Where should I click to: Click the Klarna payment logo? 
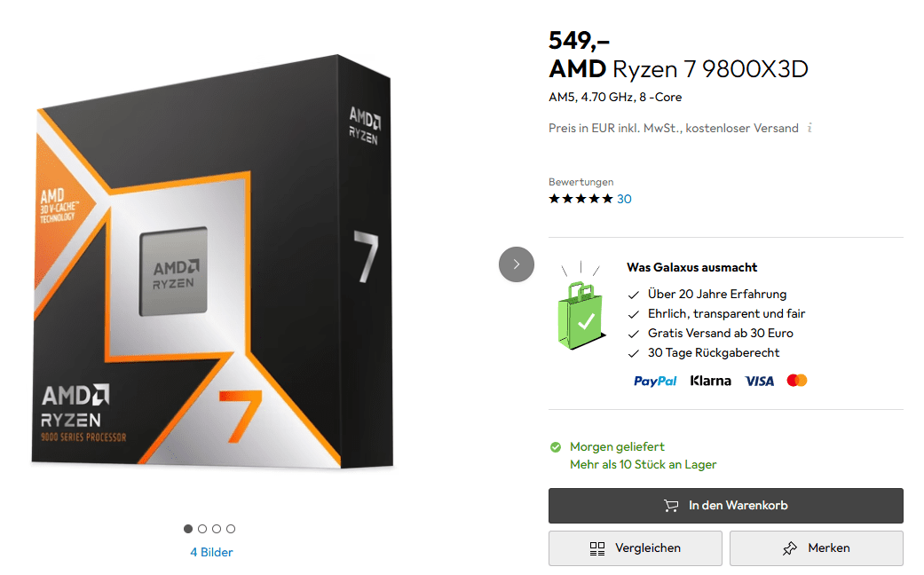point(711,381)
